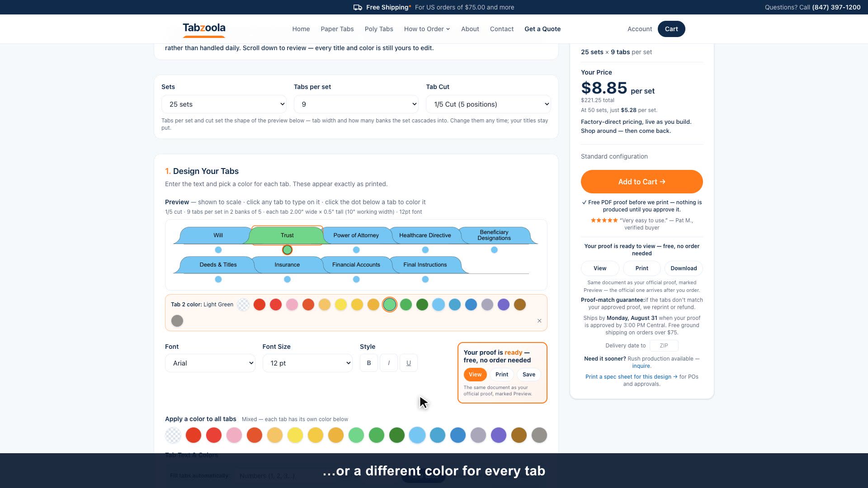
Task: Apply gray color to all tabs
Action: coord(539,435)
